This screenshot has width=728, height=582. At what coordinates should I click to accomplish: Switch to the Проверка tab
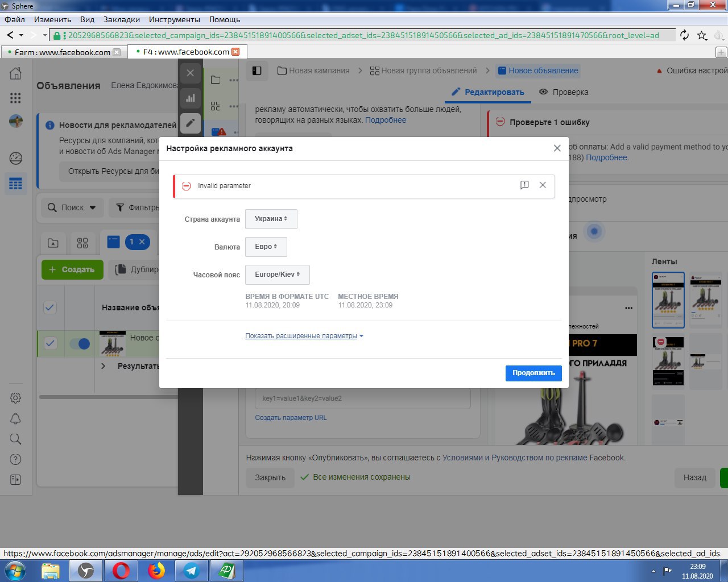pos(564,92)
